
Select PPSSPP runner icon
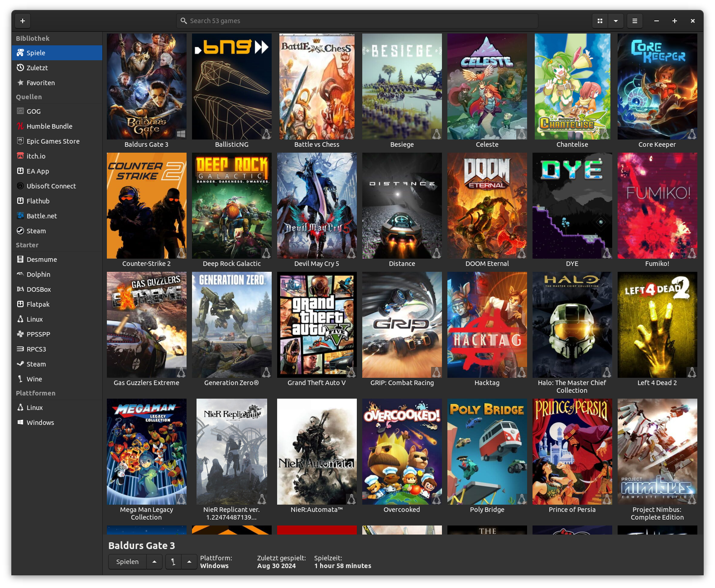20,334
